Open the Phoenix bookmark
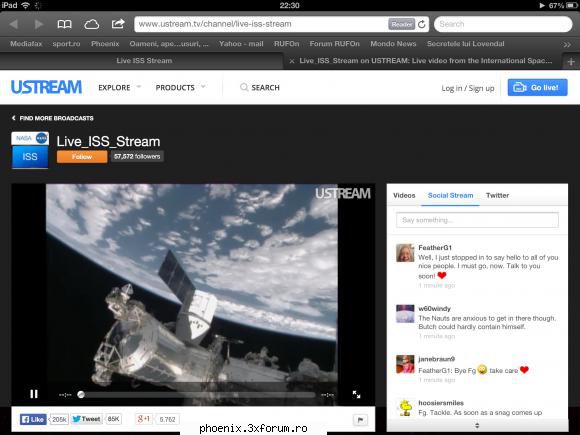The height and width of the screenshot is (435, 580). click(x=105, y=44)
